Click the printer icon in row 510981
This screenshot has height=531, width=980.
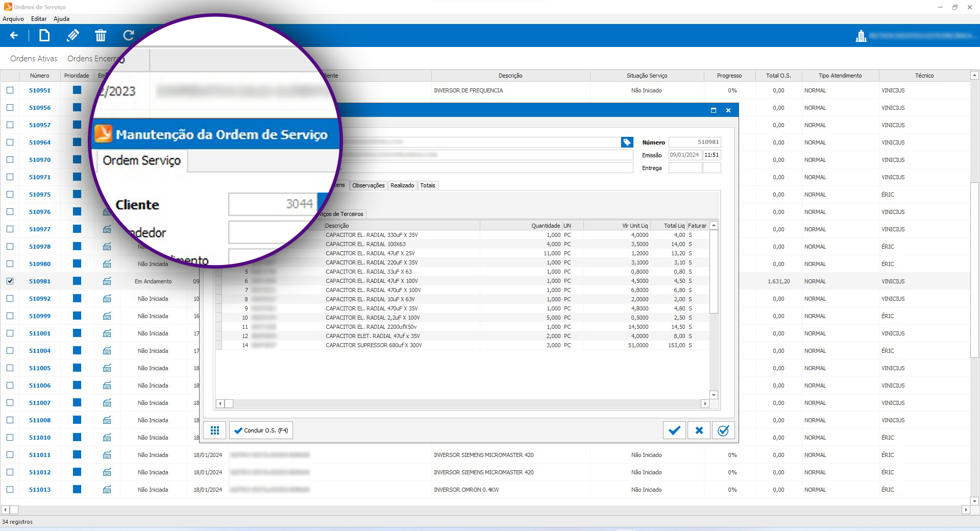(107, 281)
